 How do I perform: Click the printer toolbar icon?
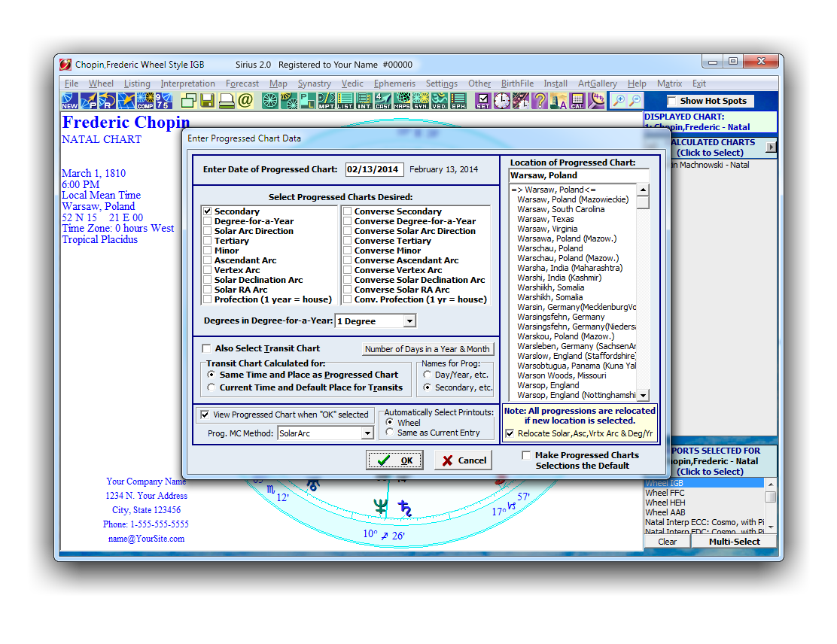coord(227,100)
